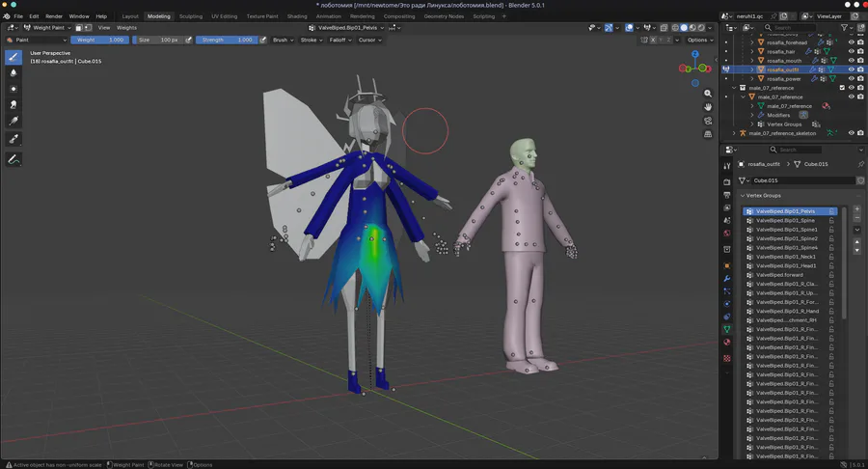Open the Object Data mesh properties tab

point(727,329)
